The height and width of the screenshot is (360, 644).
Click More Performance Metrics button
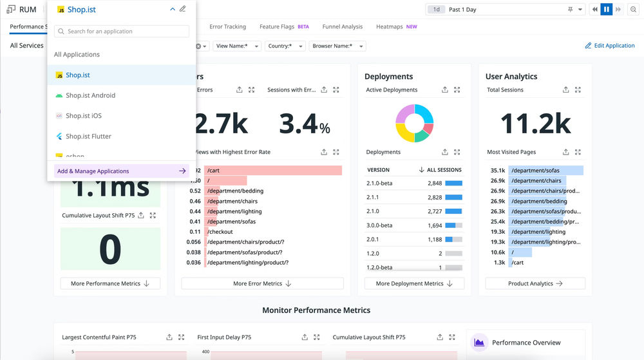110,283
